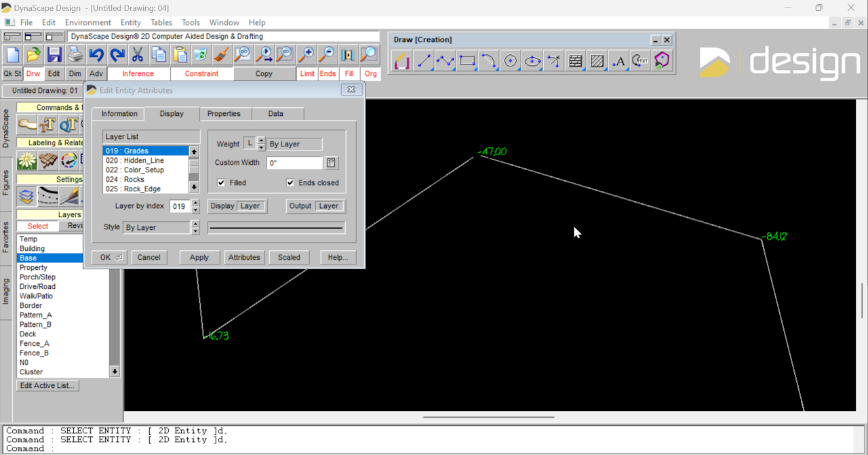
Task: Open the Custom Width calculator
Action: tap(331, 163)
